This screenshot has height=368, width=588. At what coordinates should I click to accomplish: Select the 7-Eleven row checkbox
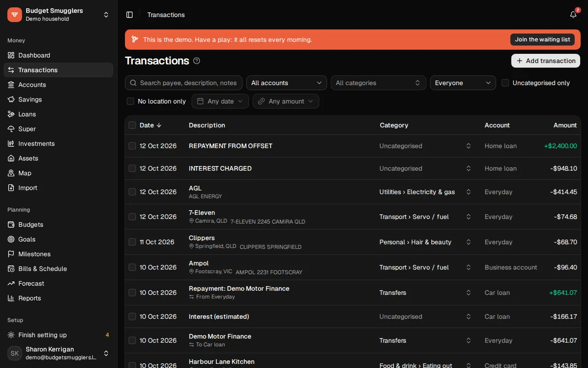132,217
